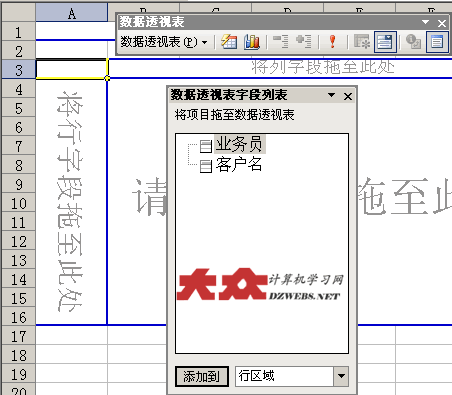Select row 3 header
This screenshot has height=395, width=452.
[x=19, y=70]
